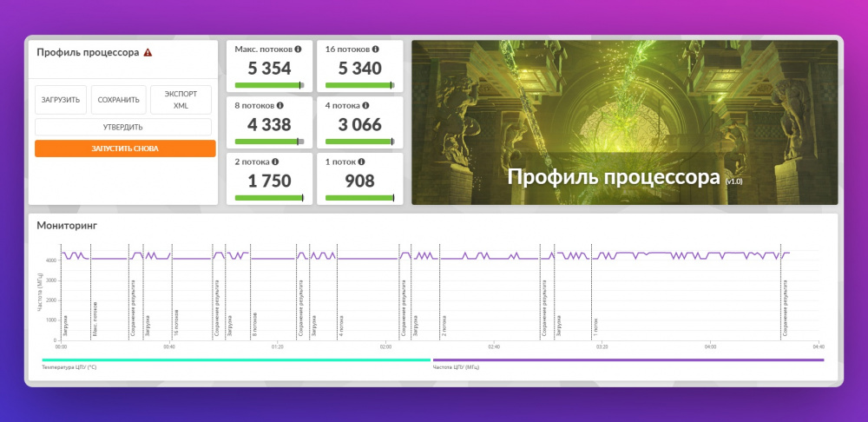Open info icon for 2 потока
The width and height of the screenshot is (868, 422).
coord(275,162)
